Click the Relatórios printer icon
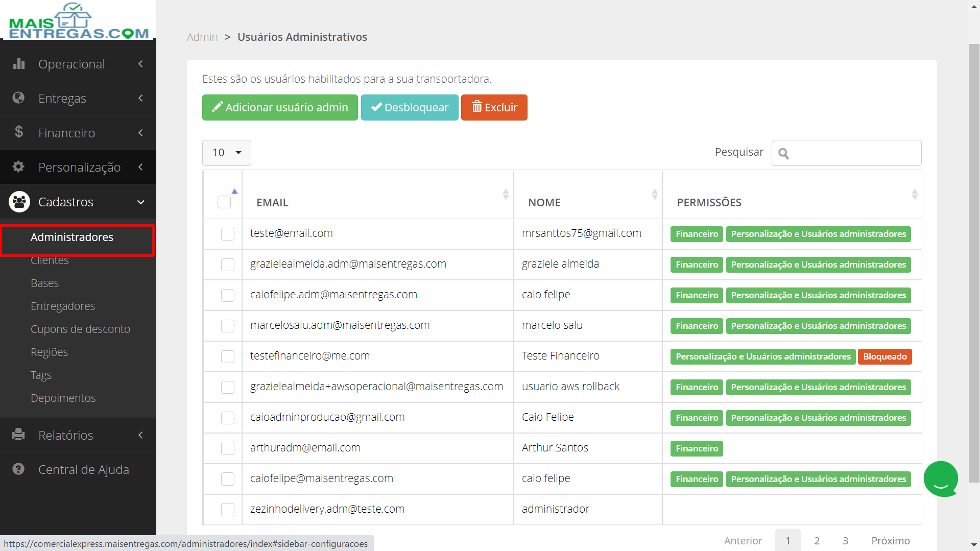Screen dimensions: 980x551 (18, 435)
